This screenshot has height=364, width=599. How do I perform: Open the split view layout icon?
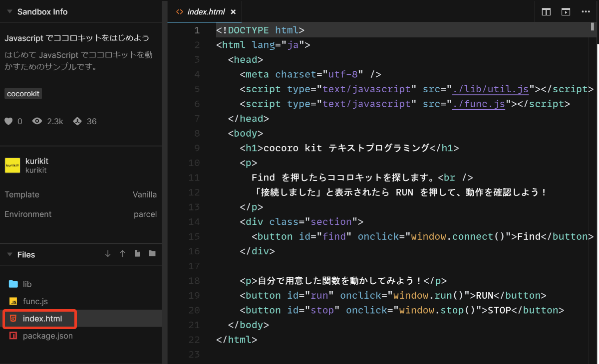546,11
